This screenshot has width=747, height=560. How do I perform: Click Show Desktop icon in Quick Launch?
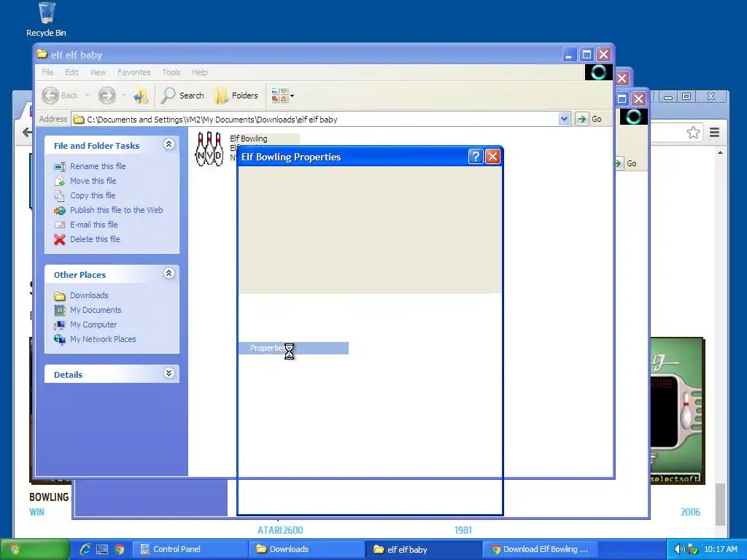[102, 549]
